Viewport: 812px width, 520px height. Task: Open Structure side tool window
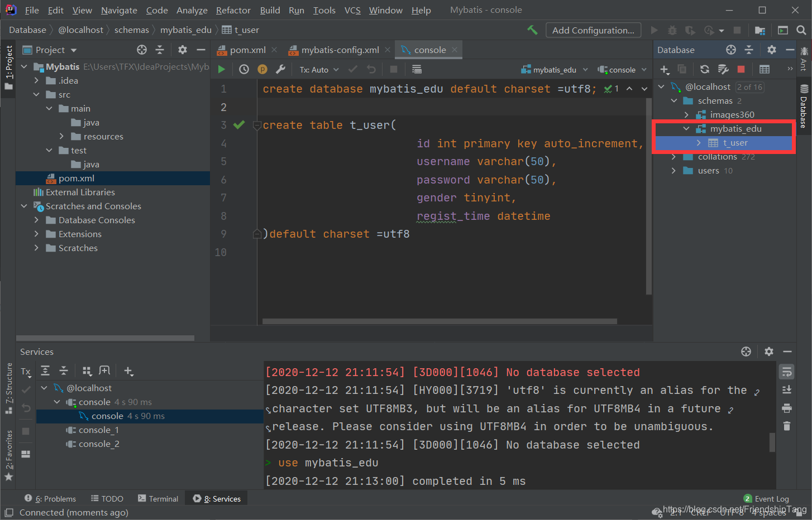pyautogui.click(x=8, y=388)
